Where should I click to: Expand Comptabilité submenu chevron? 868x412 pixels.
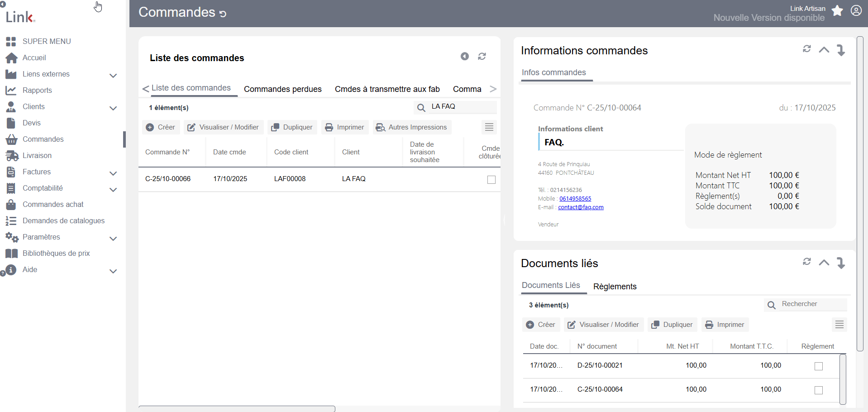click(113, 189)
